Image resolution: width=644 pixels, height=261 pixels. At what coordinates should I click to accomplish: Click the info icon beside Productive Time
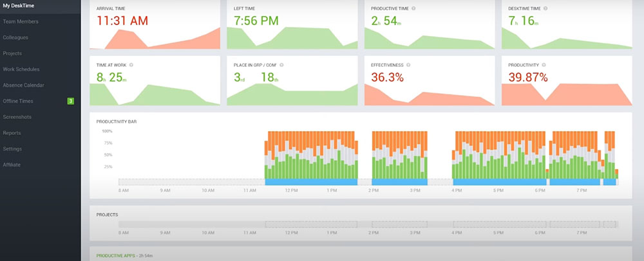click(x=413, y=9)
